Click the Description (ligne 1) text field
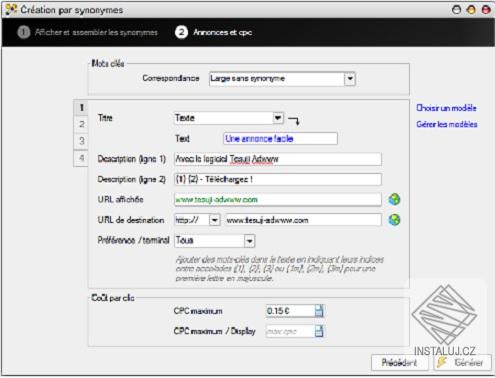This screenshot has height=378, width=495. click(x=278, y=159)
